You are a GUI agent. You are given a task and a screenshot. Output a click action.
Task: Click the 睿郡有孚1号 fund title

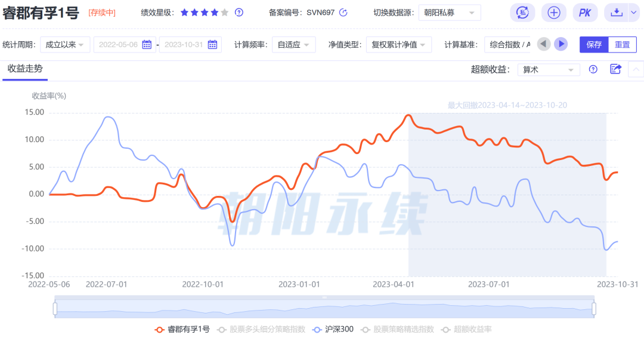point(41,13)
